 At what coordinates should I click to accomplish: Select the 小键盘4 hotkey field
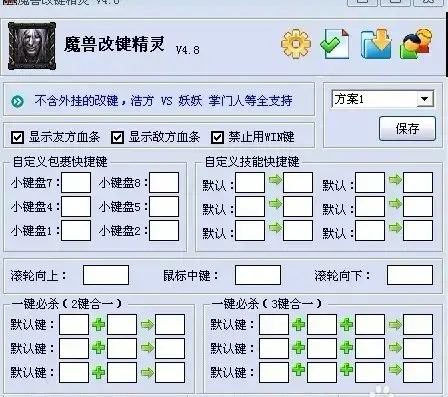tap(76, 206)
